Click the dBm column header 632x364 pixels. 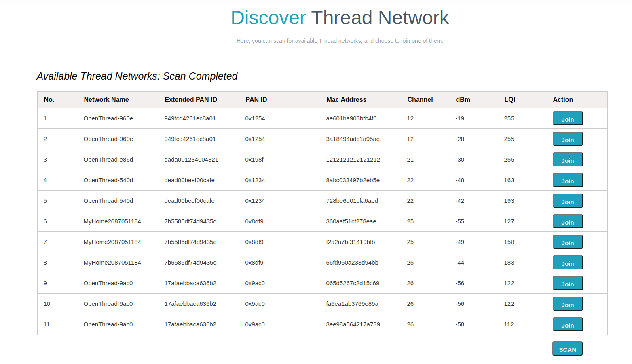tap(463, 99)
